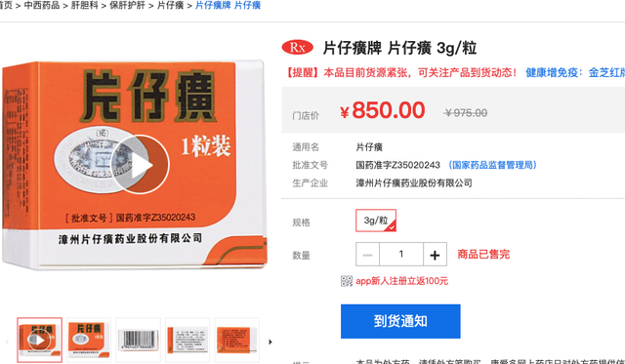Show next thumbnails with the right arrow

[x=271, y=342]
